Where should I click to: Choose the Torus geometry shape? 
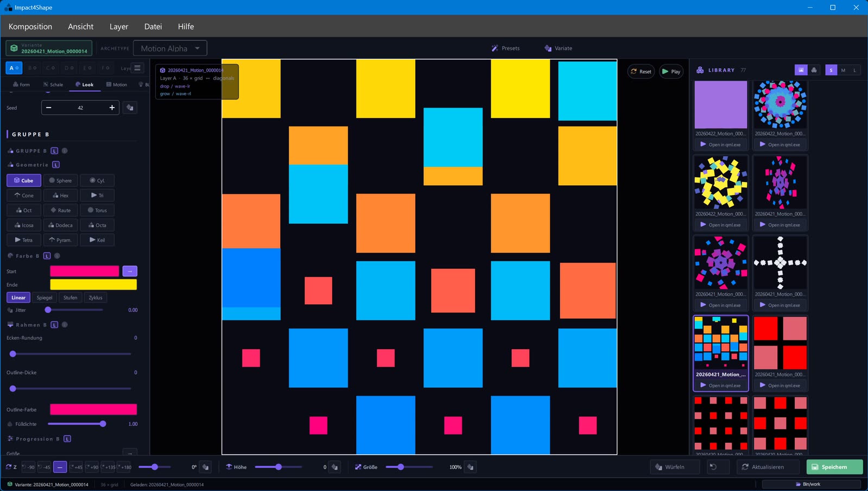tap(97, 210)
